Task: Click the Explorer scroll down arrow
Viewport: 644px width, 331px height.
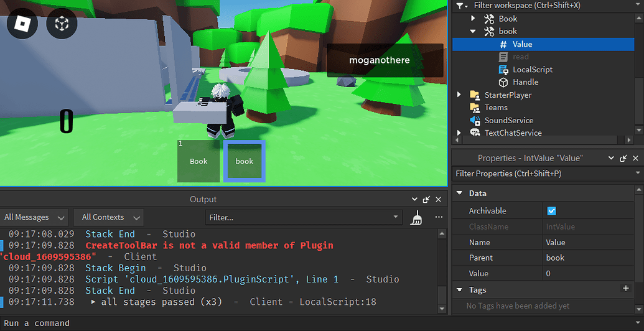Action: pyautogui.click(x=638, y=130)
